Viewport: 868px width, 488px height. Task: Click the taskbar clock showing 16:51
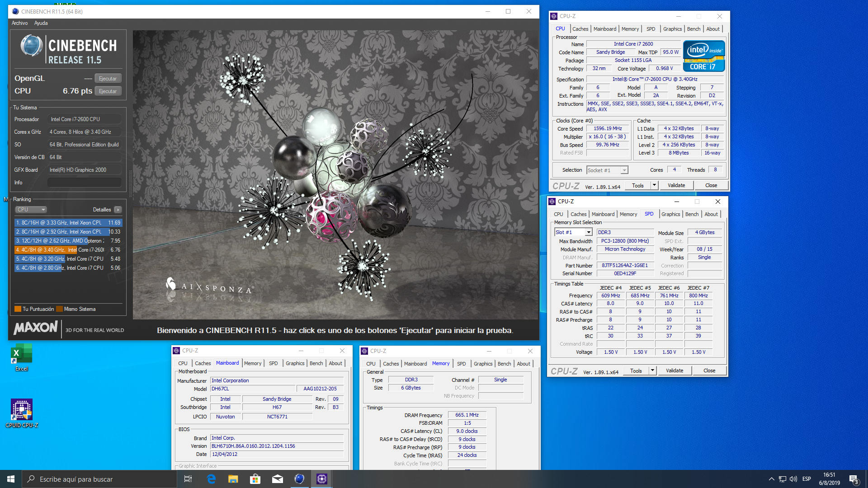[x=829, y=479]
